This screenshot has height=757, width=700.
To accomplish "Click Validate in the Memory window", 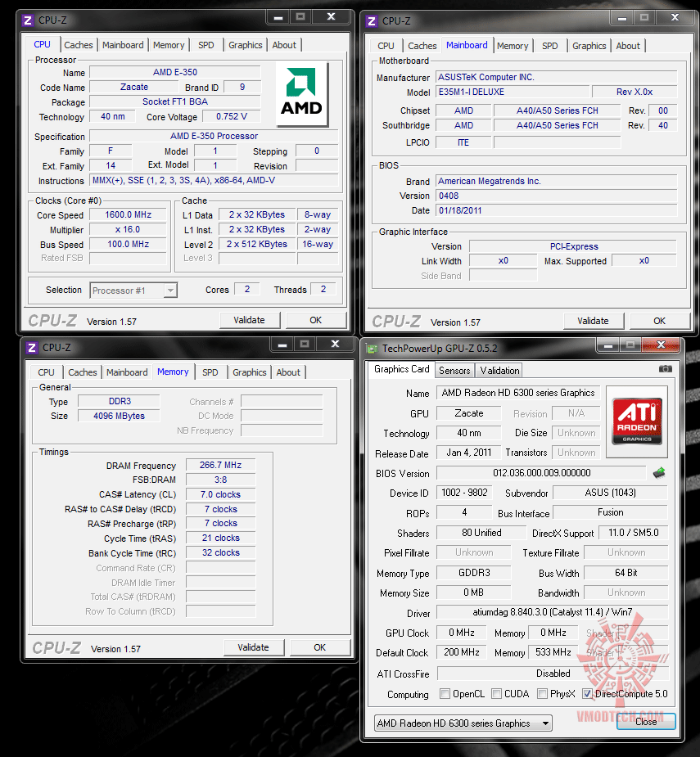I will click(253, 647).
